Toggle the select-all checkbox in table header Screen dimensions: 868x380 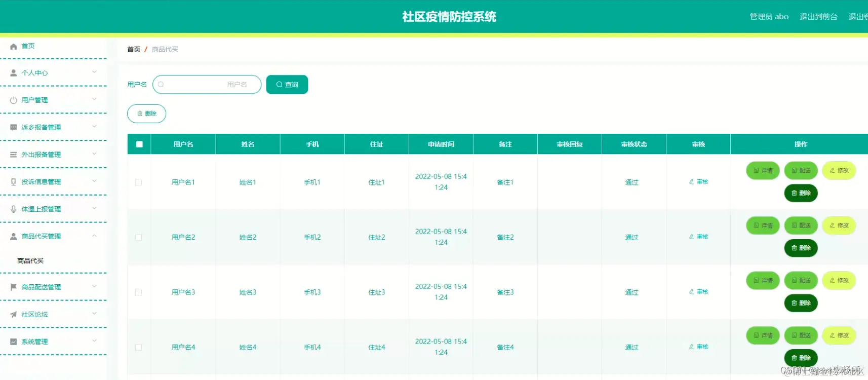click(x=139, y=144)
